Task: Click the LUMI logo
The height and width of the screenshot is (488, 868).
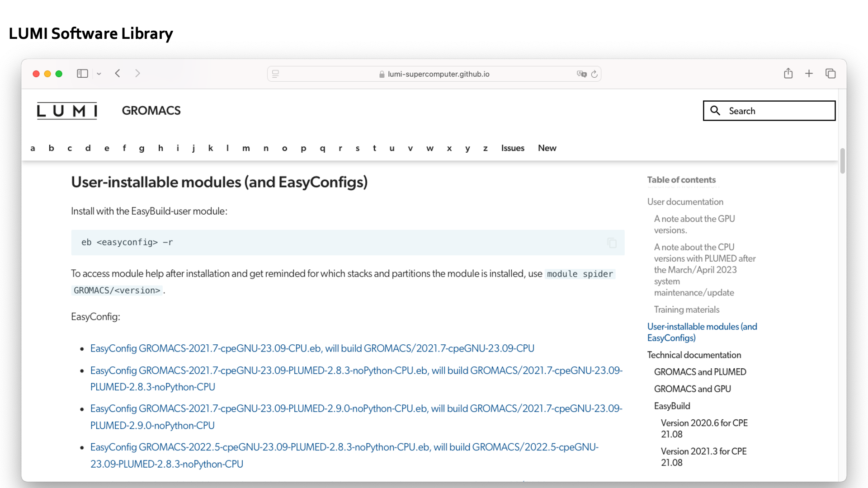Action: [67, 111]
